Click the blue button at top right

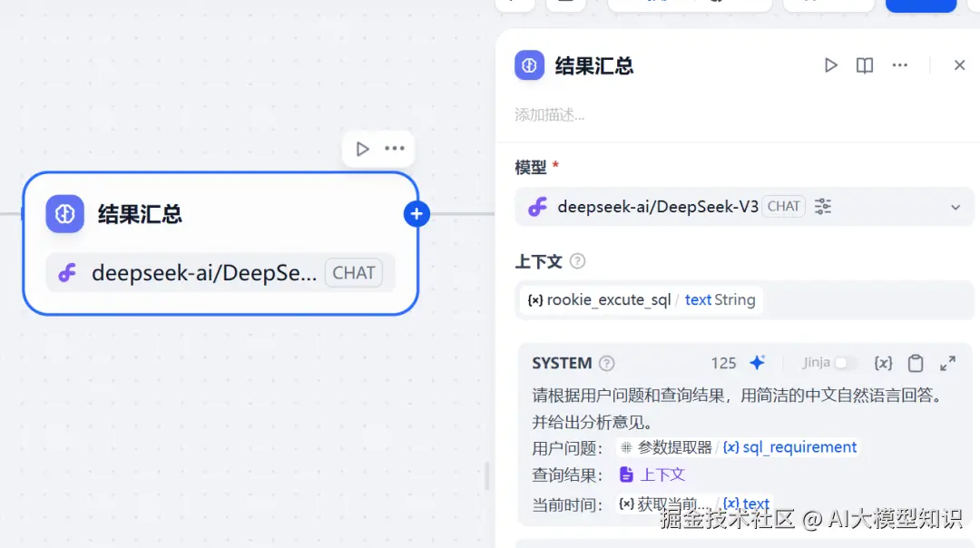(x=921, y=5)
